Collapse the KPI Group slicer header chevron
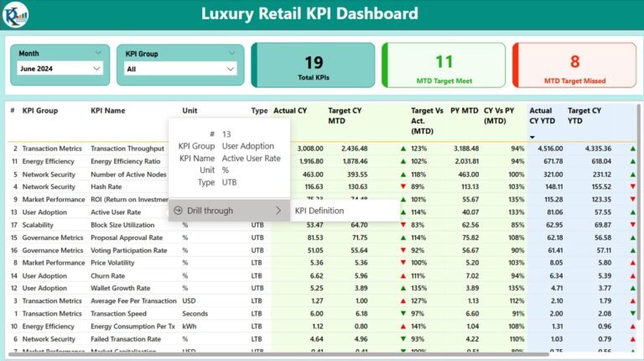 click(231, 53)
